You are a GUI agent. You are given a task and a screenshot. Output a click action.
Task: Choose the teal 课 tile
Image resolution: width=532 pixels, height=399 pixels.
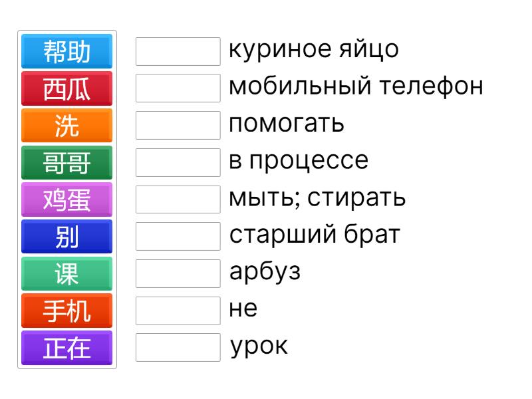[66, 274]
